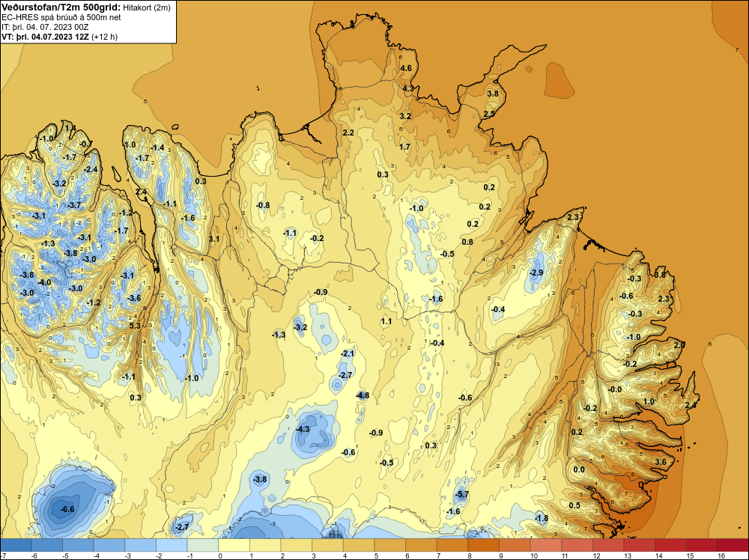Click the '(+12 h)' forecast offset text
The width and height of the screenshot is (749, 560).
click(105, 37)
